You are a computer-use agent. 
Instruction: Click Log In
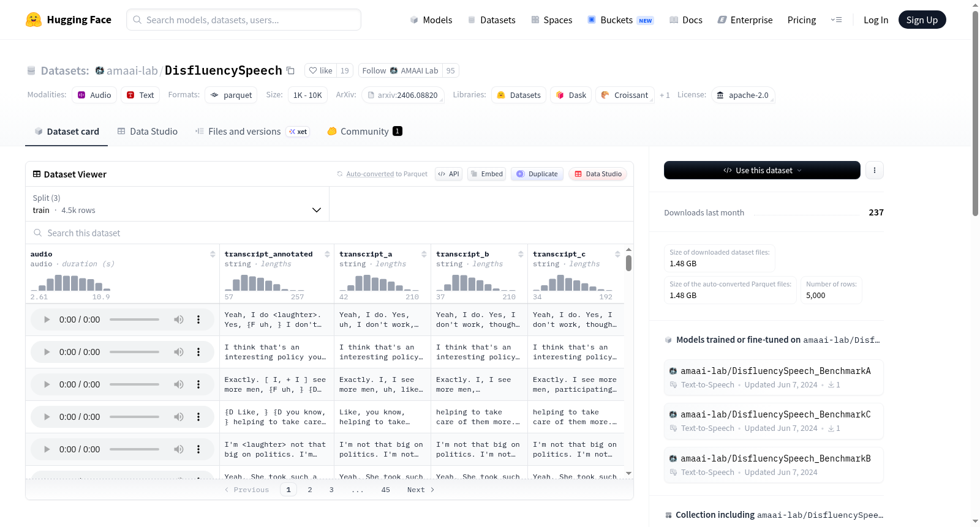(x=876, y=20)
